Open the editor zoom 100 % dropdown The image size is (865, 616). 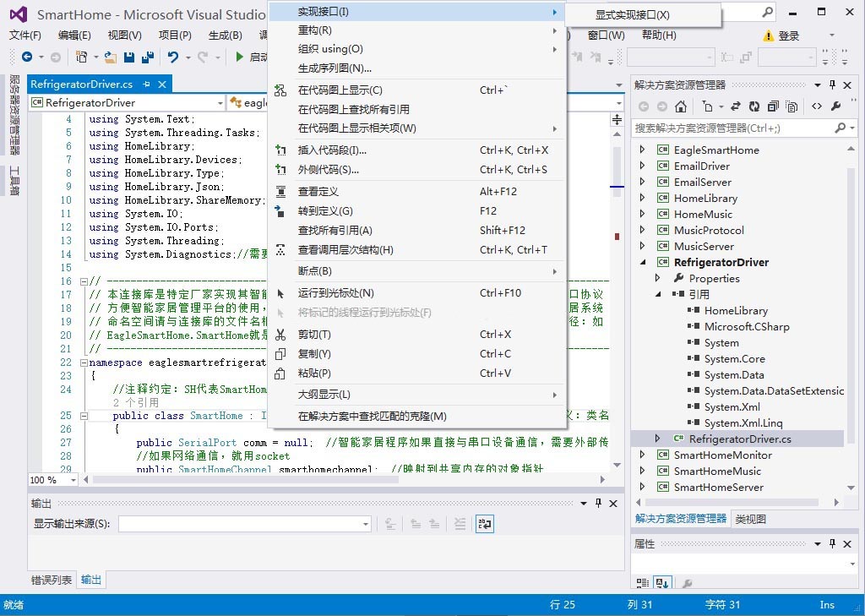click(x=73, y=480)
